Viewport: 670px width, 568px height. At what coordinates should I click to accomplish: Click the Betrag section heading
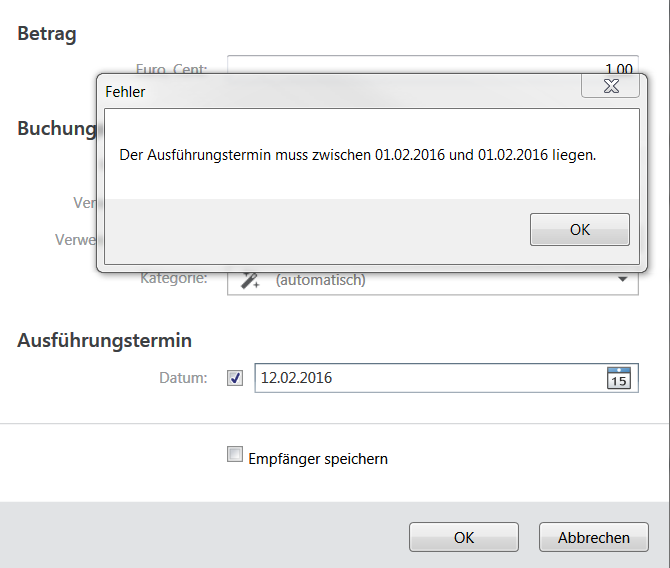(47, 34)
